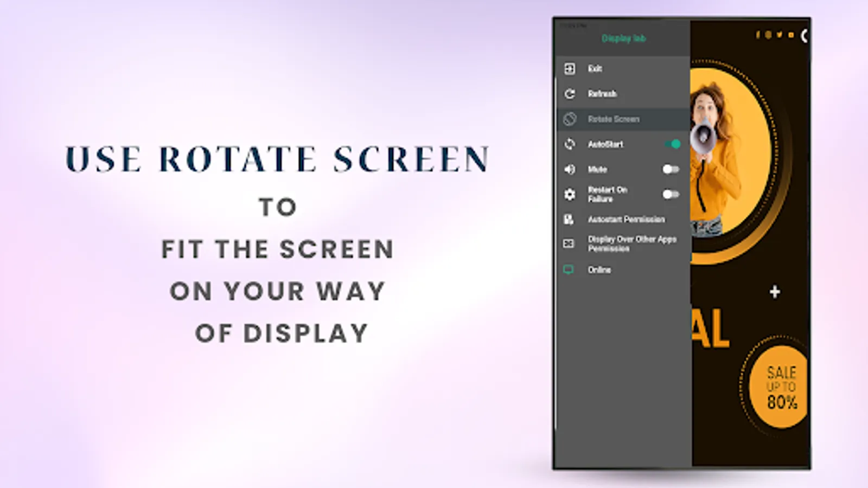Select the Exit icon in the menu
The height and width of the screenshot is (488, 868).
coord(570,68)
